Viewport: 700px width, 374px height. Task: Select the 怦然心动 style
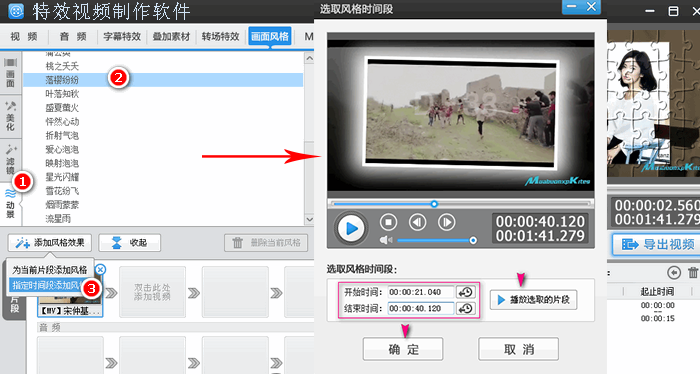point(62,121)
